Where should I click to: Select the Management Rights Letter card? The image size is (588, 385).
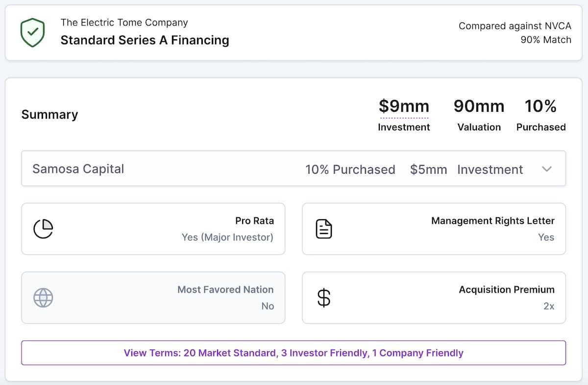point(434,229)
